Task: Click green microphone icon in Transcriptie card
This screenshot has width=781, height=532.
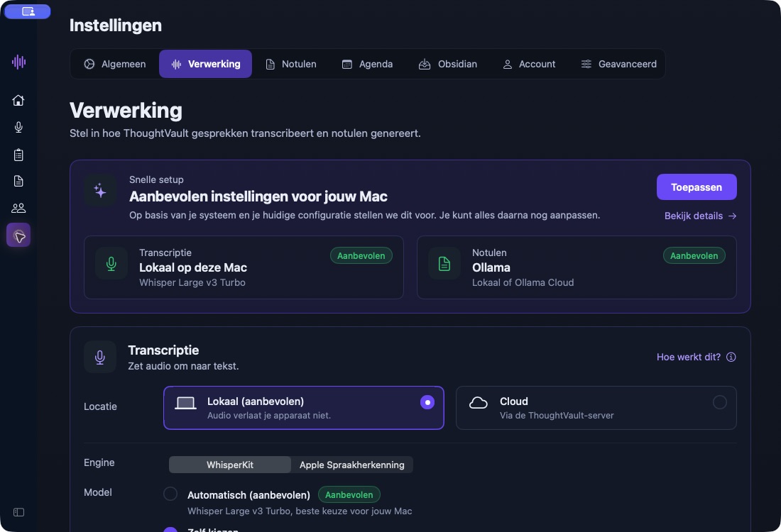Action: coord(111,263)
